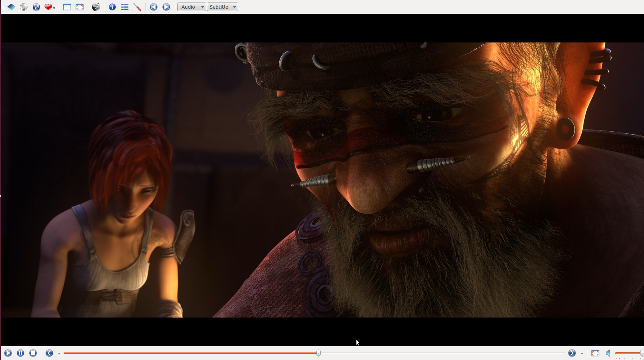
Task: Open a URL with the globe icon
Action: coord(36,7)
